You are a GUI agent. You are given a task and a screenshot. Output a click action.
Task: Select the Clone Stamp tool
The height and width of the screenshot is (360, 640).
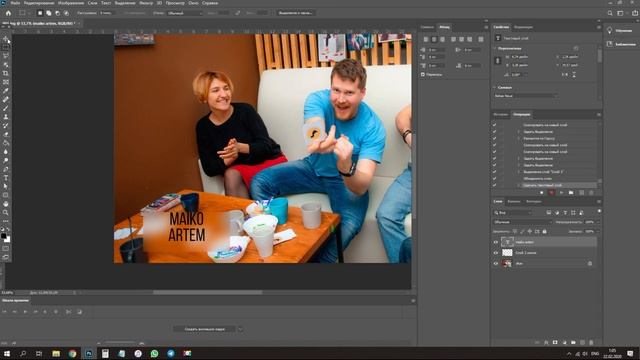pyautogui.click(x=6, y=117)
